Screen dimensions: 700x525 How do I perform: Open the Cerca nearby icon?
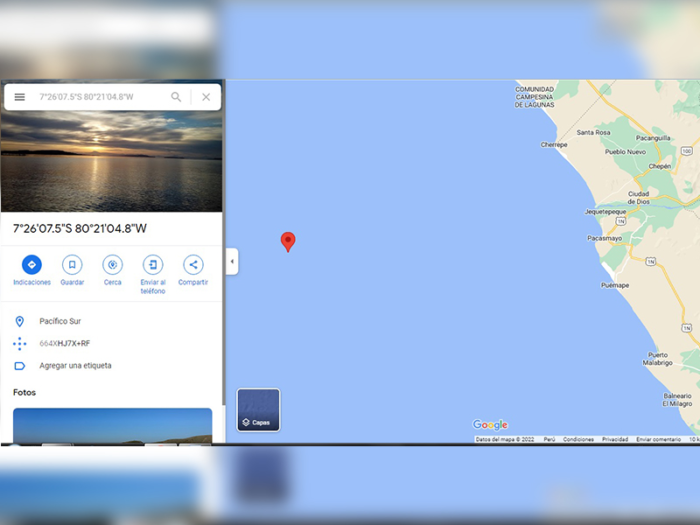pos(112,265)
